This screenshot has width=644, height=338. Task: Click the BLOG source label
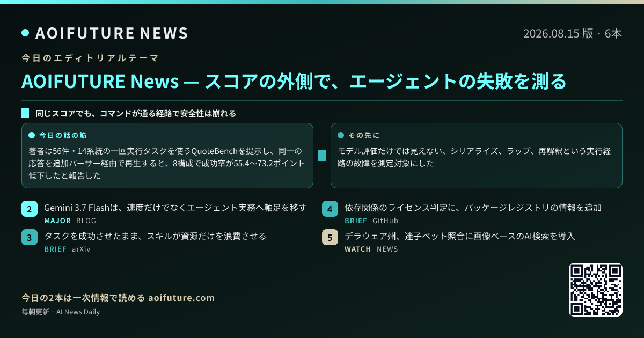(x=87, y=221)
